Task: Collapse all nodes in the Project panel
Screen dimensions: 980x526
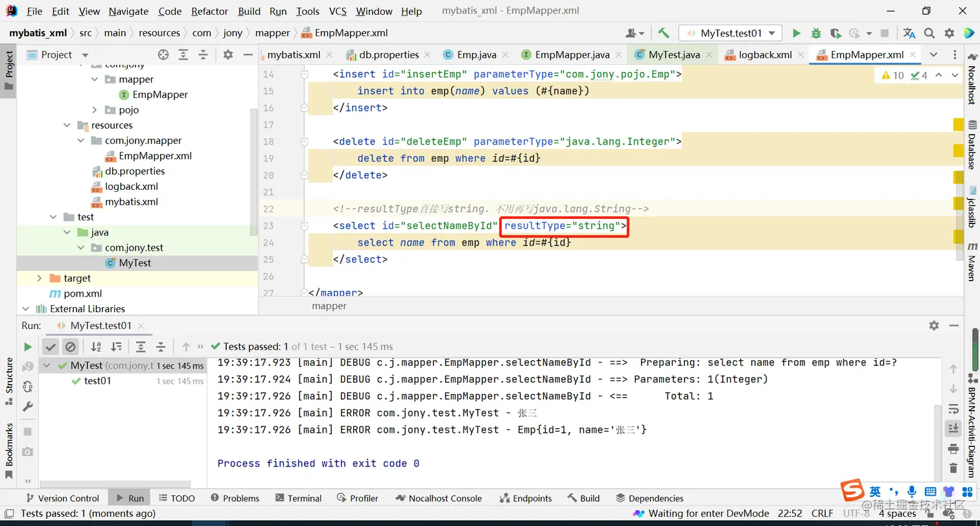Action: click(x=203, y=55)
